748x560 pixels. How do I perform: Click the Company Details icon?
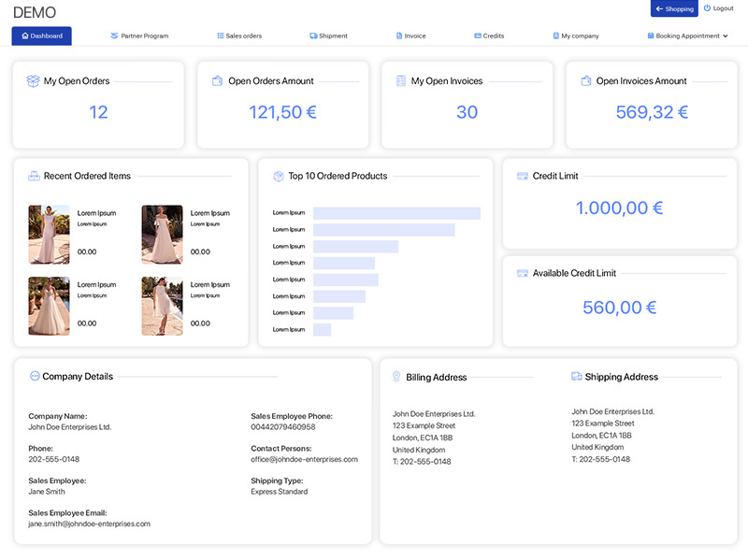tap(35, 376)
